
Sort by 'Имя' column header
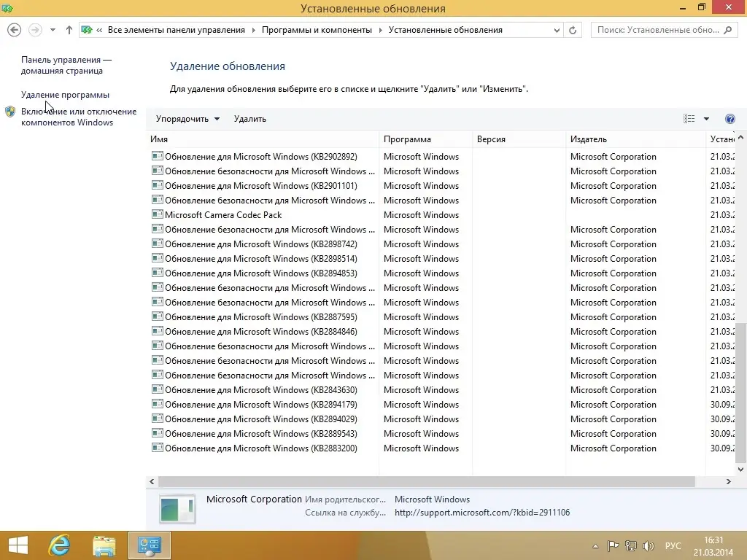(263, 139)
